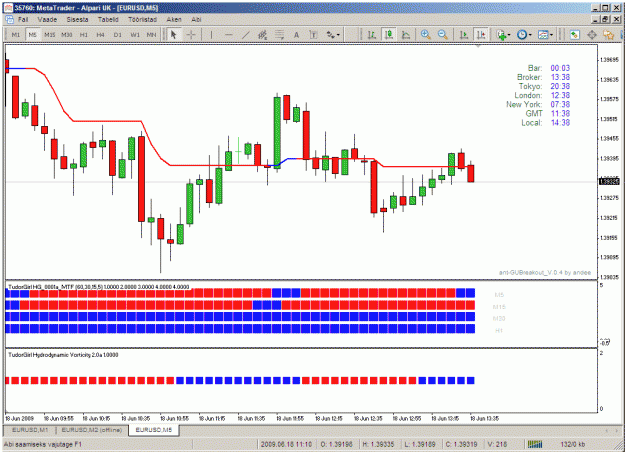Click the status bar close price C: 1.39319
Image resolution: width=625 pixels, height=452 pixels.
[x=462, y=444]
